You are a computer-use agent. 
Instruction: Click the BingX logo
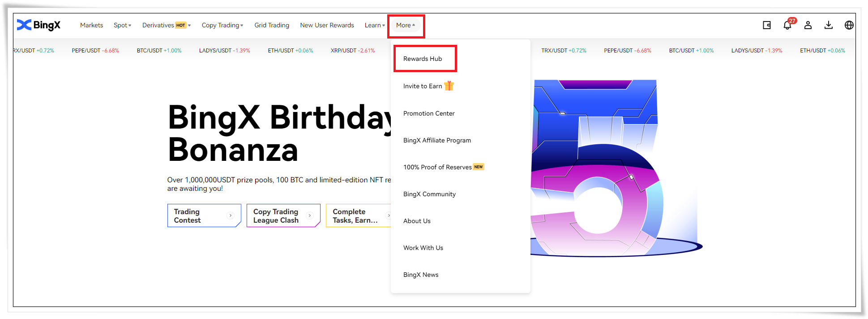[x=38, y=25]
